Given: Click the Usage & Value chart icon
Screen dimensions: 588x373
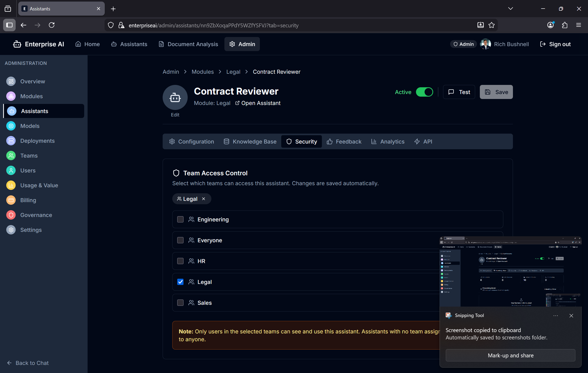Looking at the screenshot, I should [11, 185].
